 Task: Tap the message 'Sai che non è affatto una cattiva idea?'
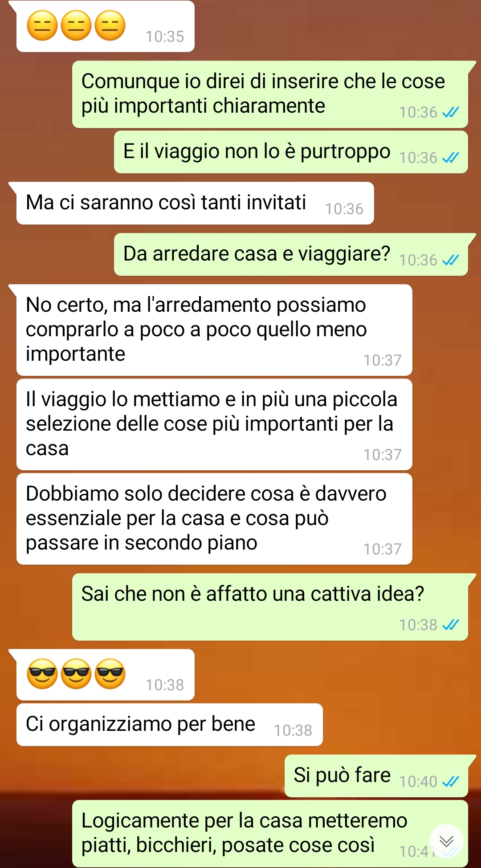point(270,607)
